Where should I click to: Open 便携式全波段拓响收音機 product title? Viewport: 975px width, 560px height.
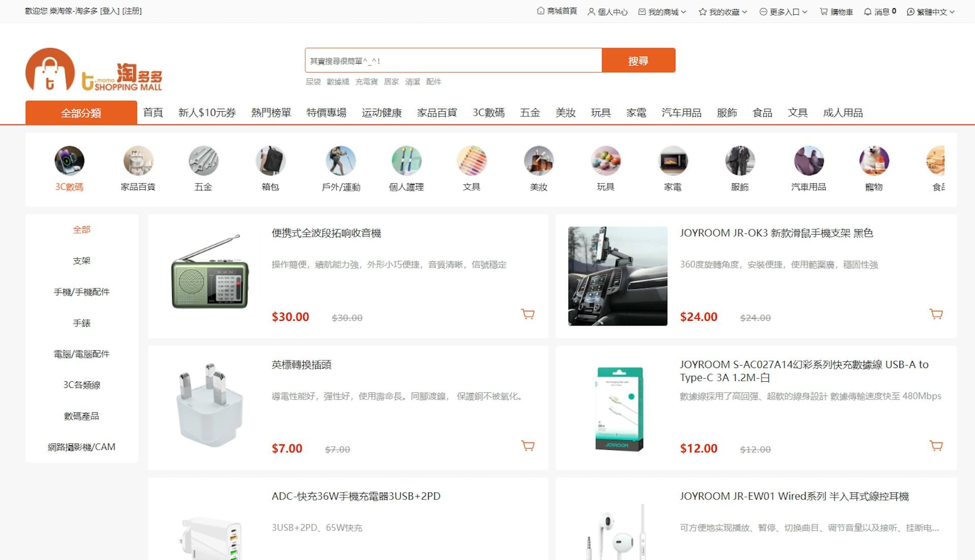pos(327,233)
